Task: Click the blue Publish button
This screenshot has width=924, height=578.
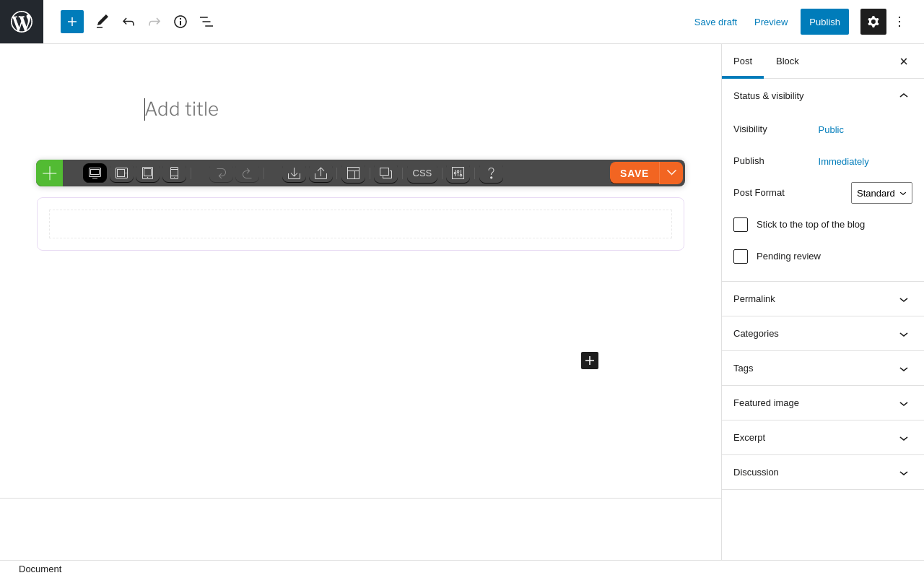Action: tap(824, 22)
